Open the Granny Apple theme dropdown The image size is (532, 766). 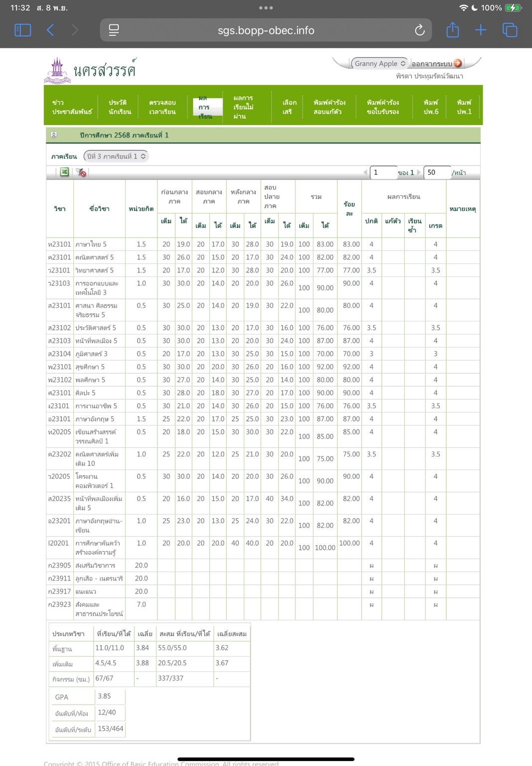tap(379, 63)
